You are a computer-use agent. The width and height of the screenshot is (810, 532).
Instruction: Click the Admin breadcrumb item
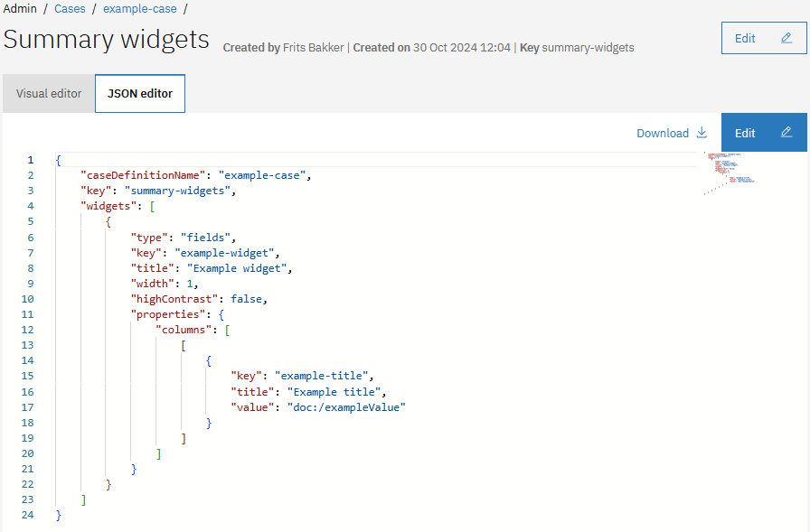click(x=21, y=9)
